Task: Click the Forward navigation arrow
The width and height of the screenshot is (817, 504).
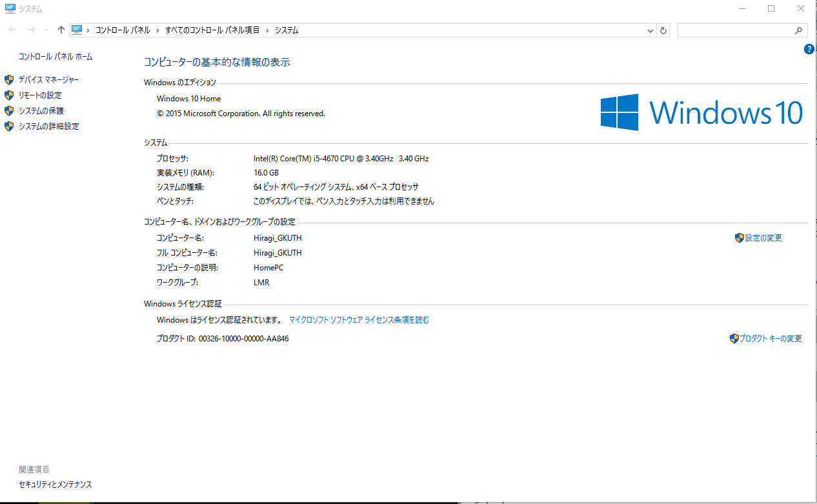Action: pyautogui.click(x=31, y=30)
